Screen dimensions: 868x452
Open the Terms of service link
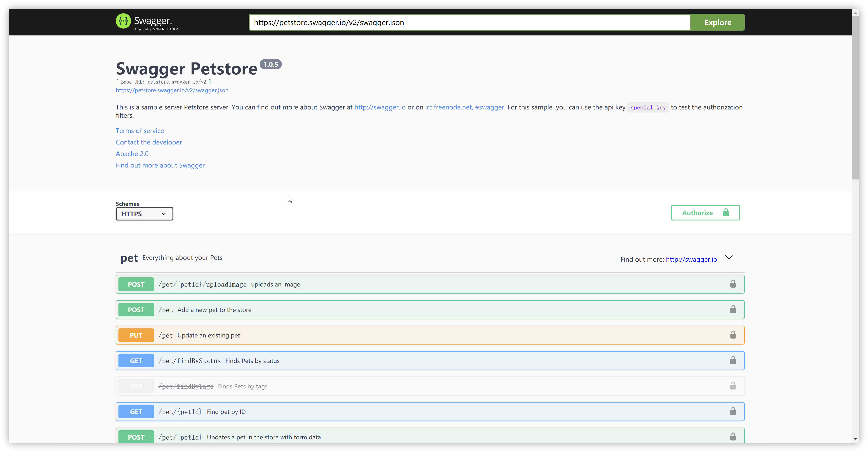click(x=140, y=131)
